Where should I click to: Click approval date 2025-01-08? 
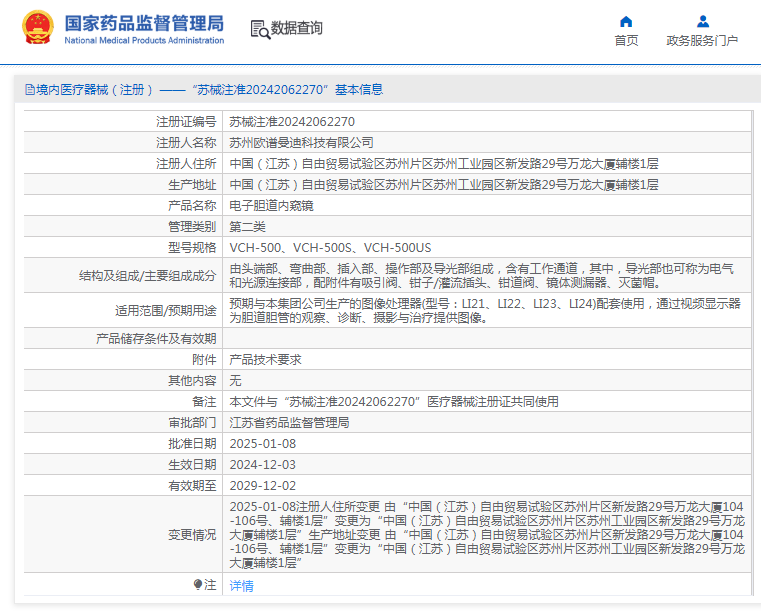(x=263, y=444)
